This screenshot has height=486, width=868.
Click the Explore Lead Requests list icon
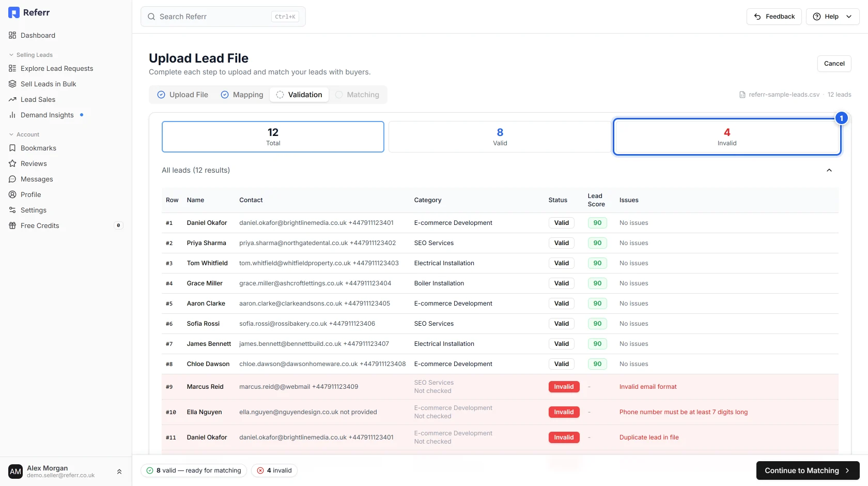(x=12, y=68)
